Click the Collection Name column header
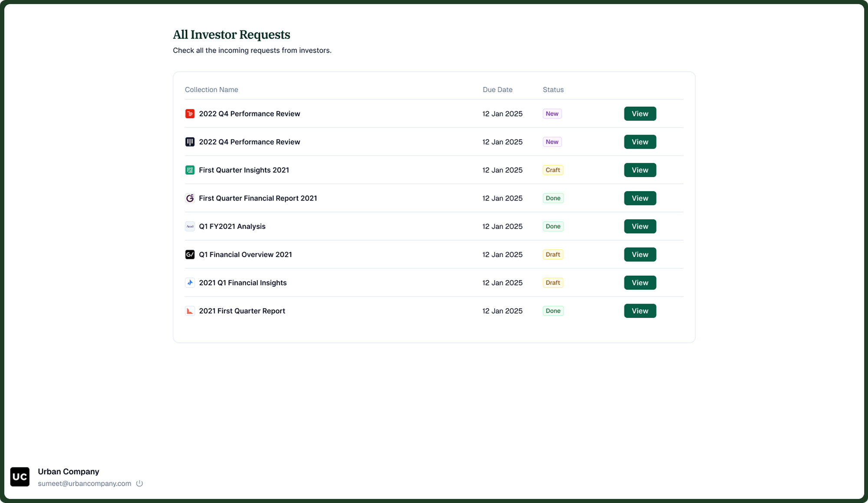868x503 pixels. point(211,89)
